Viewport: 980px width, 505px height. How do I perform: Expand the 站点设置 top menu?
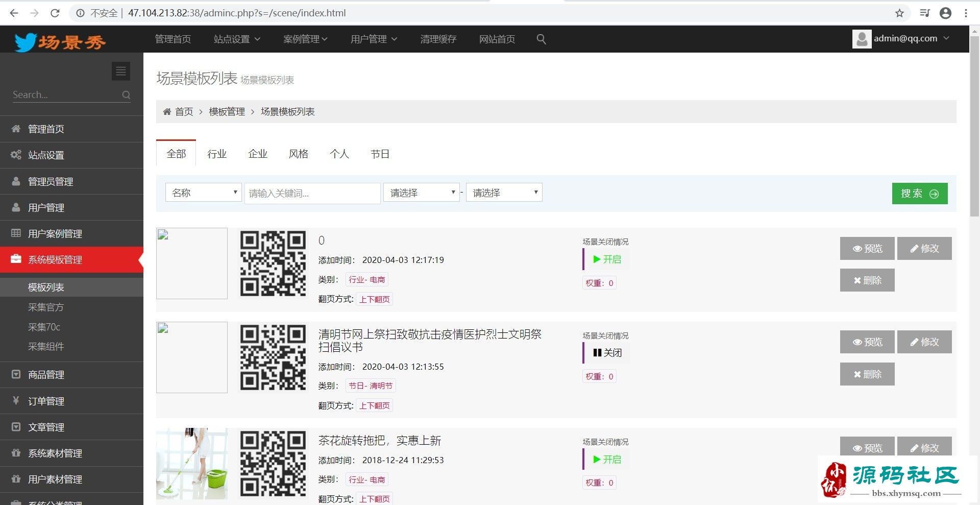point(237,39)
